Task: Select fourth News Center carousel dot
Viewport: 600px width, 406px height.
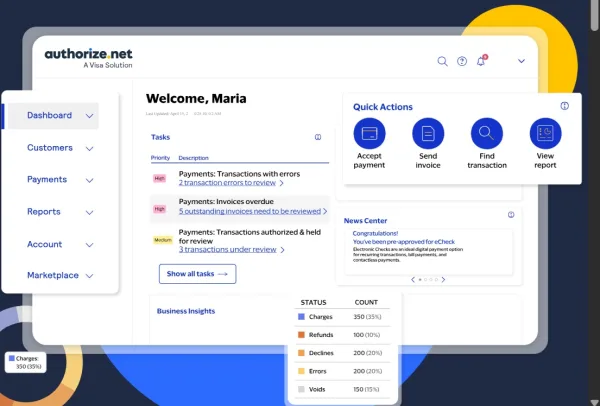Action: click(436, 280)
